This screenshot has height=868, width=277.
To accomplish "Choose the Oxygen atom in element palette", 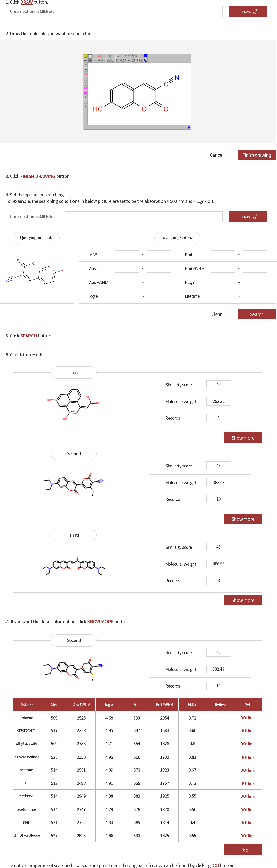I will coord(85,74).
